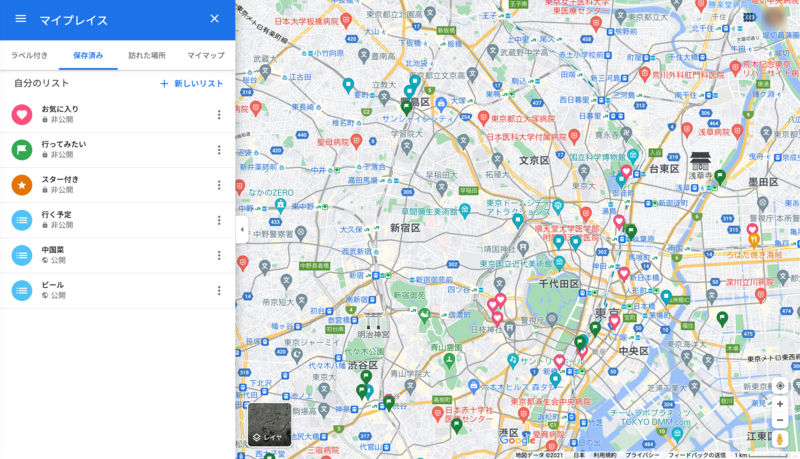This screenshot has height=459, width=800.
Task: Select the 日本大学板橋病院 pin
Action: (346, 20)
